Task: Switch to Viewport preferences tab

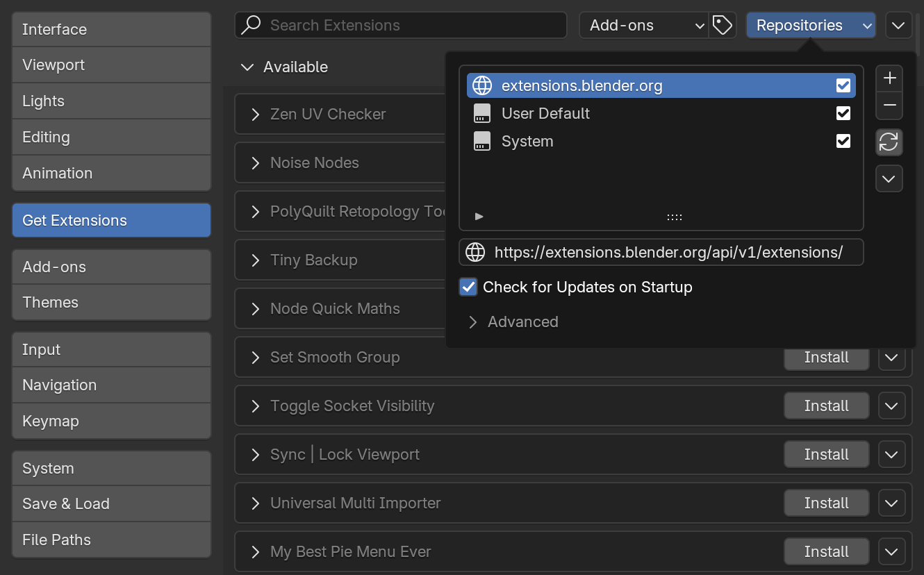Action: click(x=111, y=65)
